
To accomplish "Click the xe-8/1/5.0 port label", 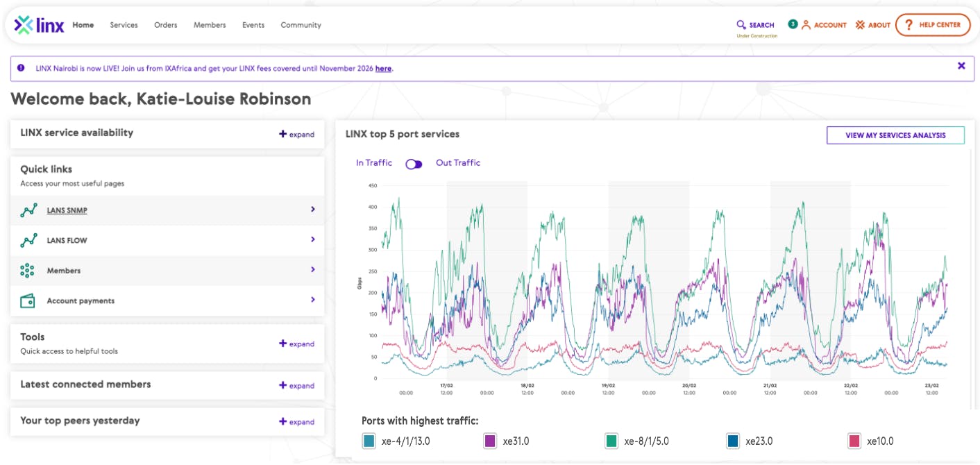I will coord(647,441).
